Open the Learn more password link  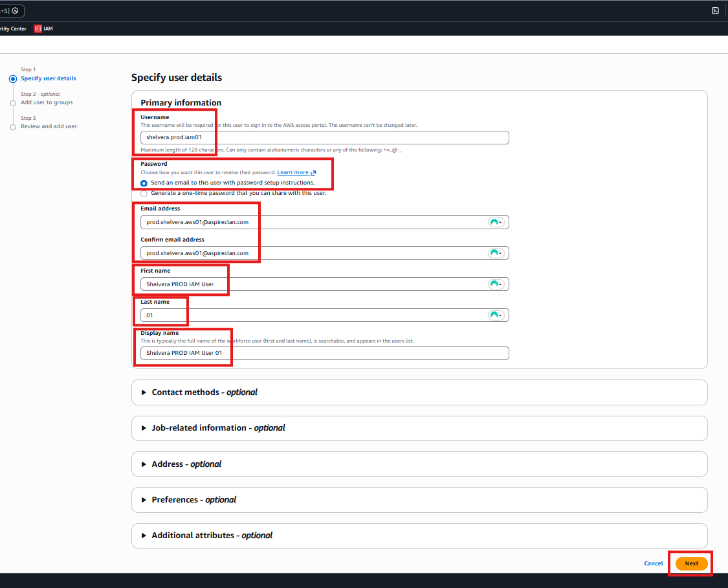[x=292, y=172]
